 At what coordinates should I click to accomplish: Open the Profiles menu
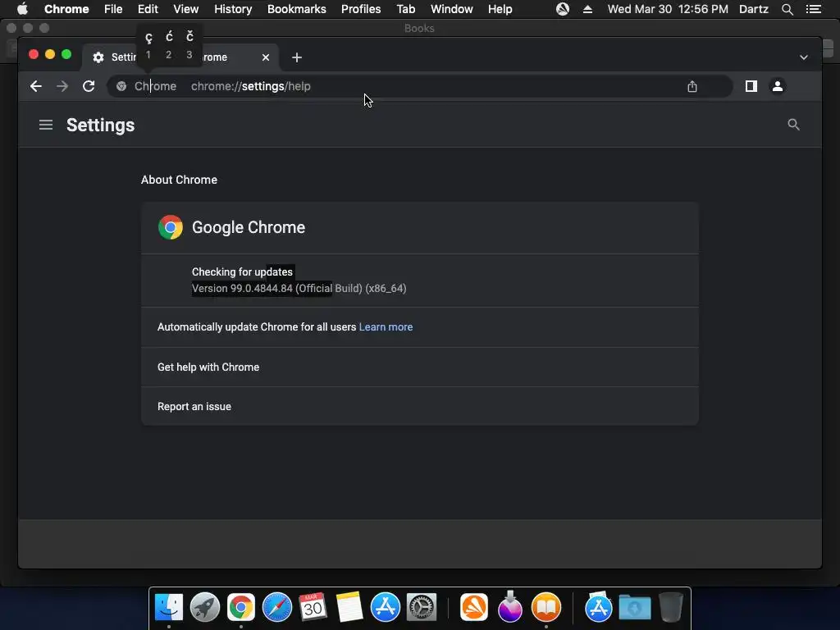click(361, 9)
